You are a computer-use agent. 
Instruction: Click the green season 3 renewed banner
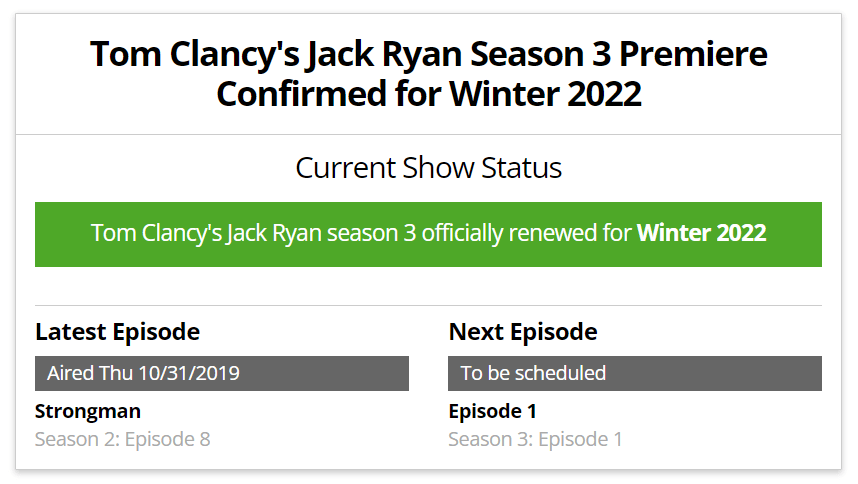[428, 235]
